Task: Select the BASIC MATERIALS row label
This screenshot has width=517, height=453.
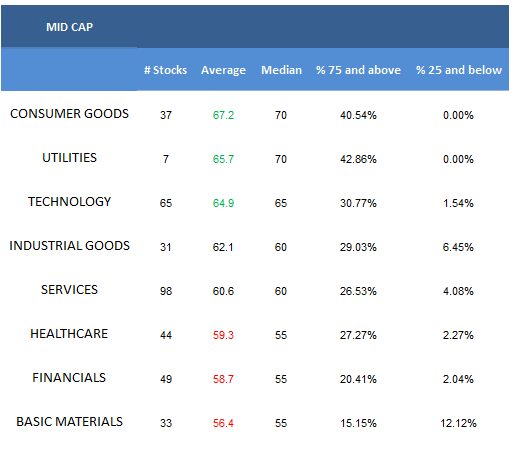Action: tap(69, 422)
